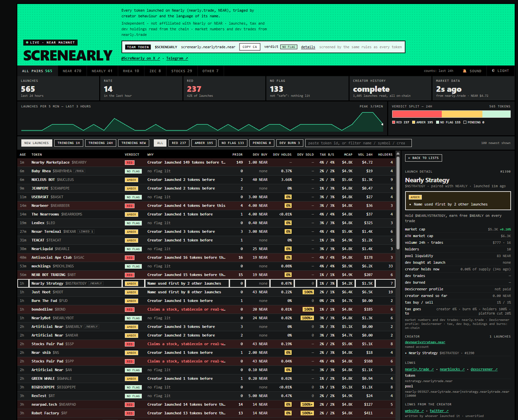This screenshot has width=518, height=420.
Task: Open the mochlings $MOCHLINGS row
Action: [x=206, y=266]
